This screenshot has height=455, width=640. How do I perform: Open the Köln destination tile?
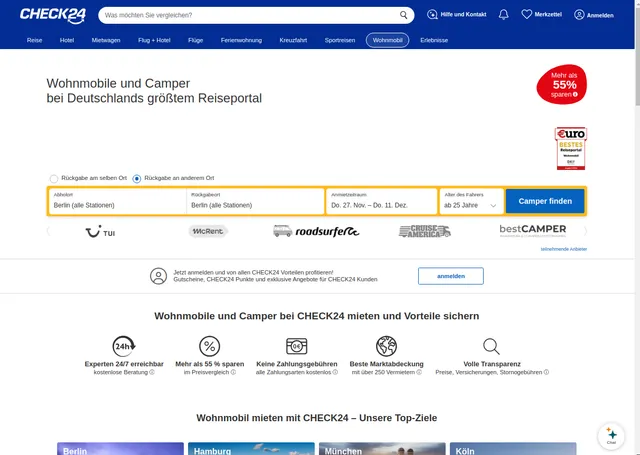pyautogui.click(x=513, y=448)
